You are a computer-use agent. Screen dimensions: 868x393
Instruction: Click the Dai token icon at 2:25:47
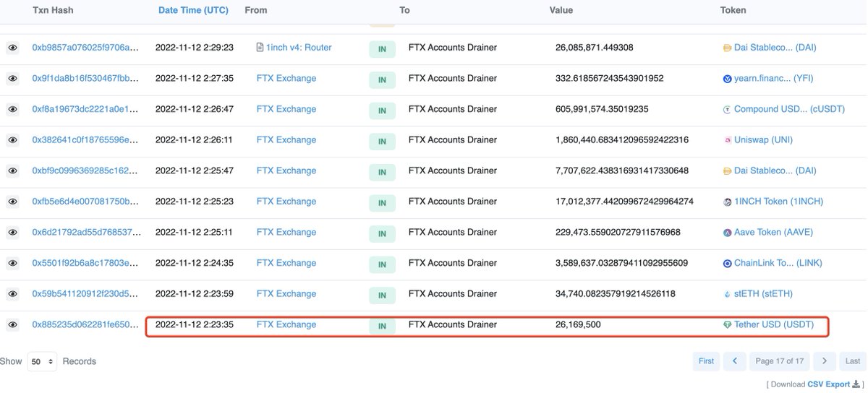coord(728,171)
